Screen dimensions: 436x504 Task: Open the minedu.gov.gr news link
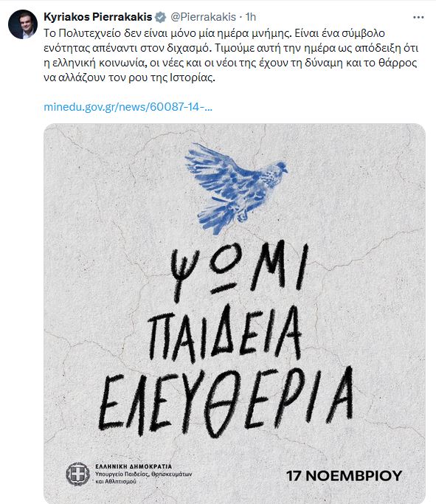[x=128, y=107]
